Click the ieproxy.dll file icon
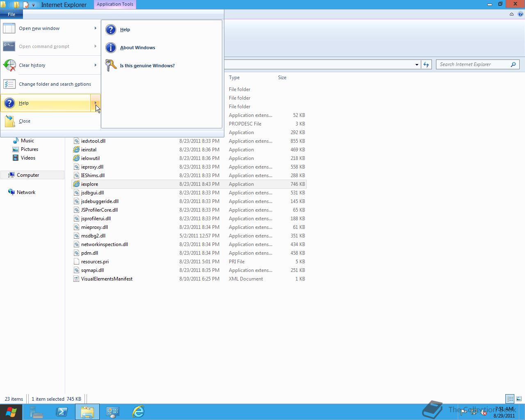Screen dimensions: 525x420 coord(76,167)
